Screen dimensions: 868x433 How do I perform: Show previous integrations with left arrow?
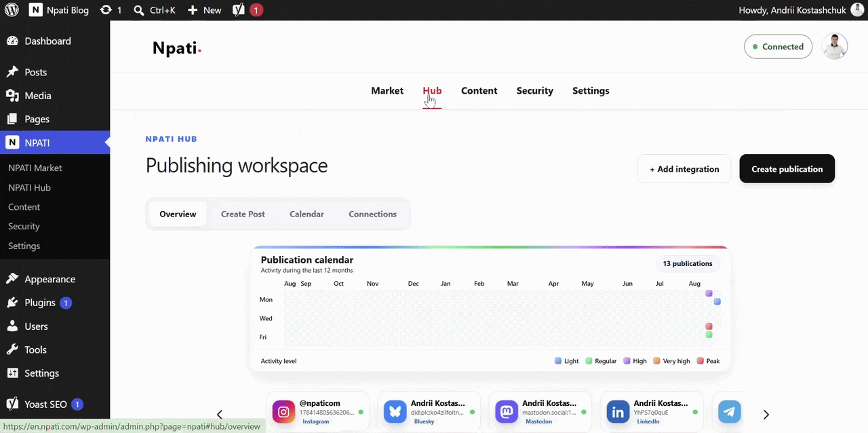tap(219, 415)
